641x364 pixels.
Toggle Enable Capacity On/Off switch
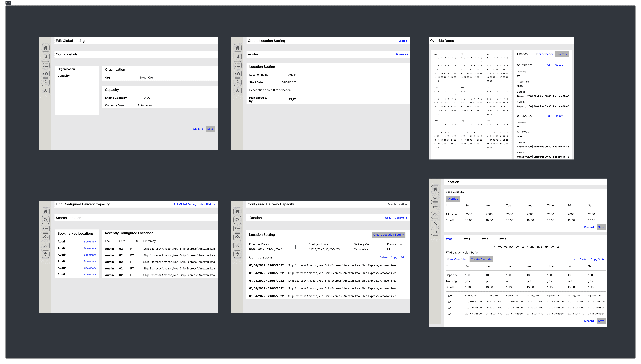(x=148, y=98)
